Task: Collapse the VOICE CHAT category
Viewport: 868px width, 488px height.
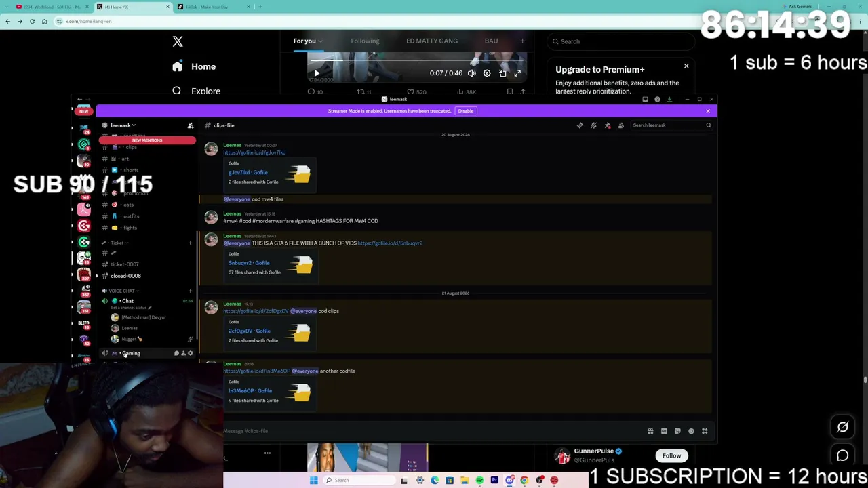Action: click(x=121, y=291)
